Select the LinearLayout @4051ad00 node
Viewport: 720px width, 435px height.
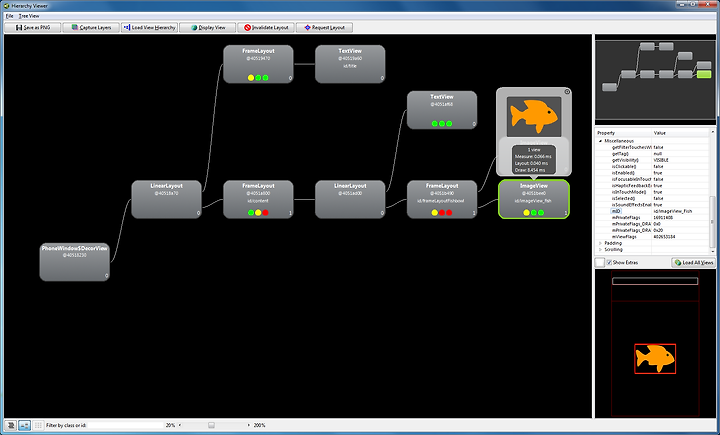[x=350, y=199]
